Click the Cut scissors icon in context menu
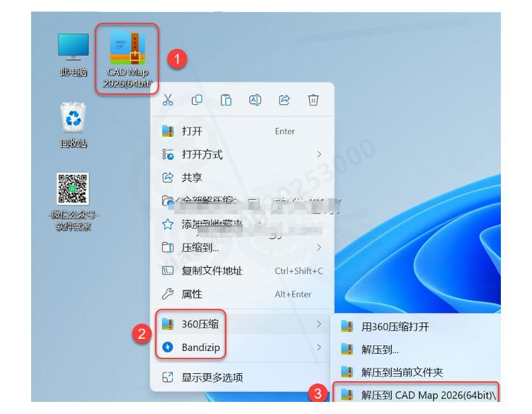Image resolution: width=532 pixels, height=414 pixels. [x=168, y=100]
